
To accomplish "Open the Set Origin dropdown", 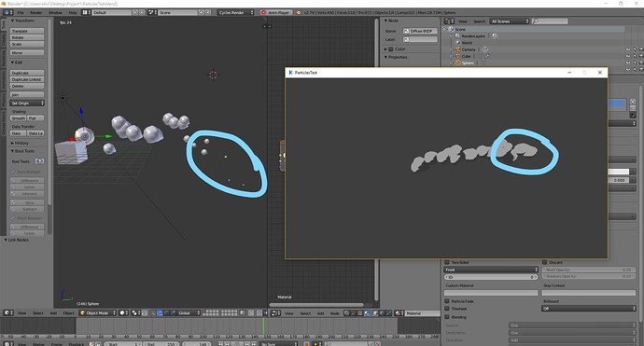I will click(27, 103).
